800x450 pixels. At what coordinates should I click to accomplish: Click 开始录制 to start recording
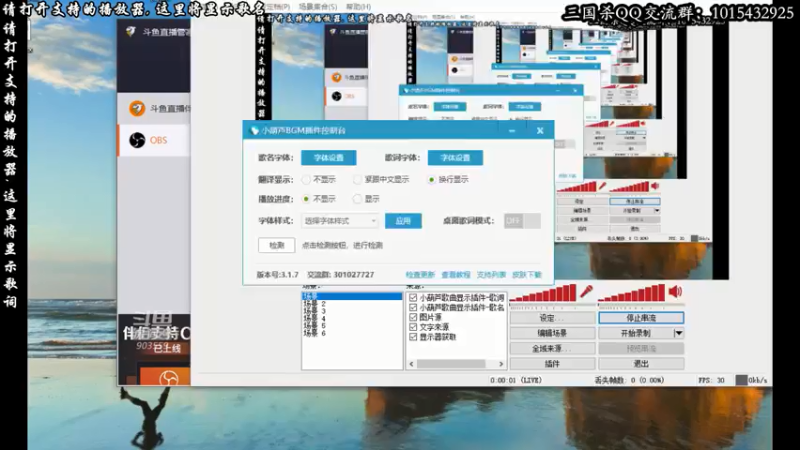636,333
